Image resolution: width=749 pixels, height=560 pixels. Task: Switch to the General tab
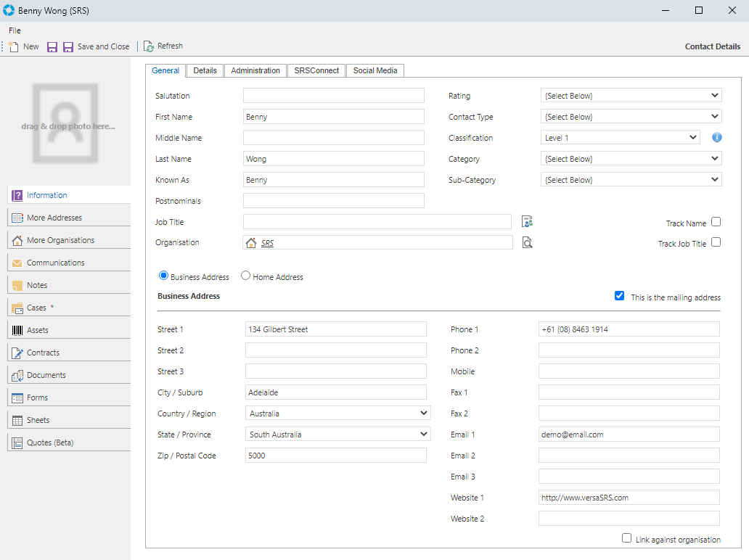(165, 70)
